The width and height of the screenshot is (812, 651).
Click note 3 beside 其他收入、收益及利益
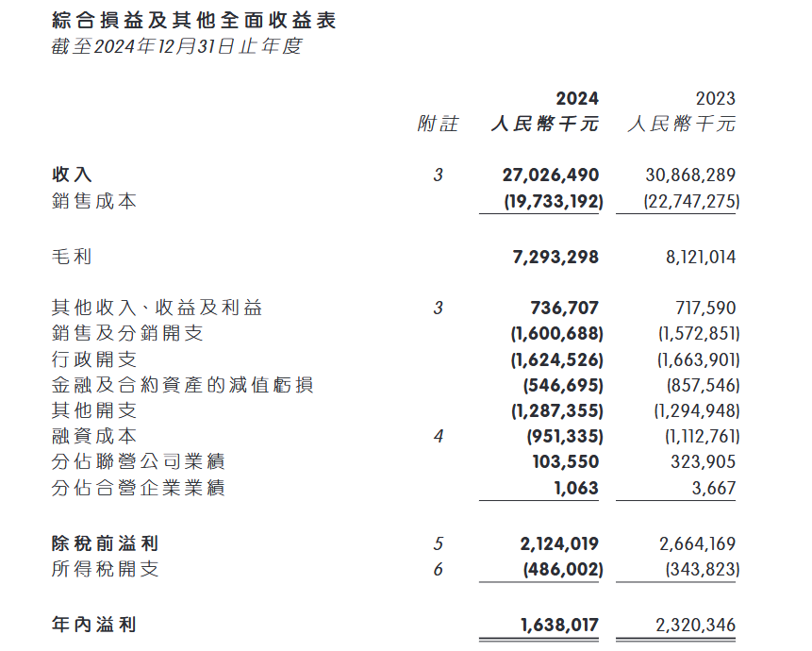[439, 308]
